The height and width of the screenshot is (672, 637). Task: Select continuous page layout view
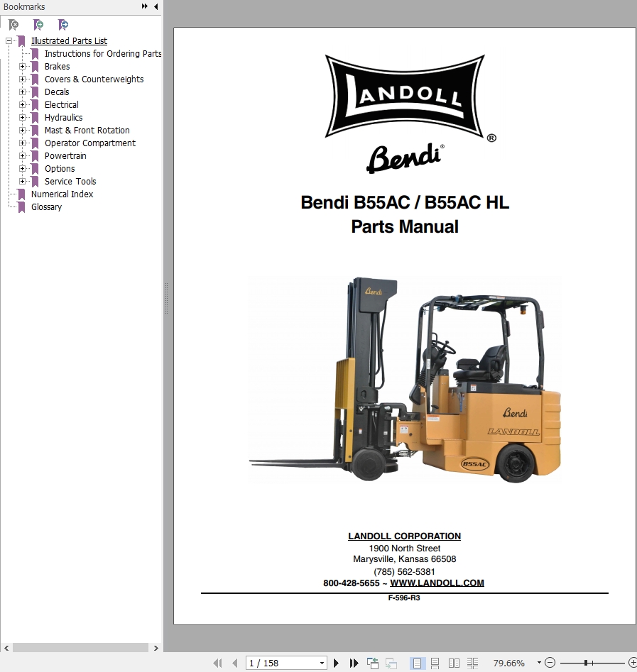coord(435,663)
